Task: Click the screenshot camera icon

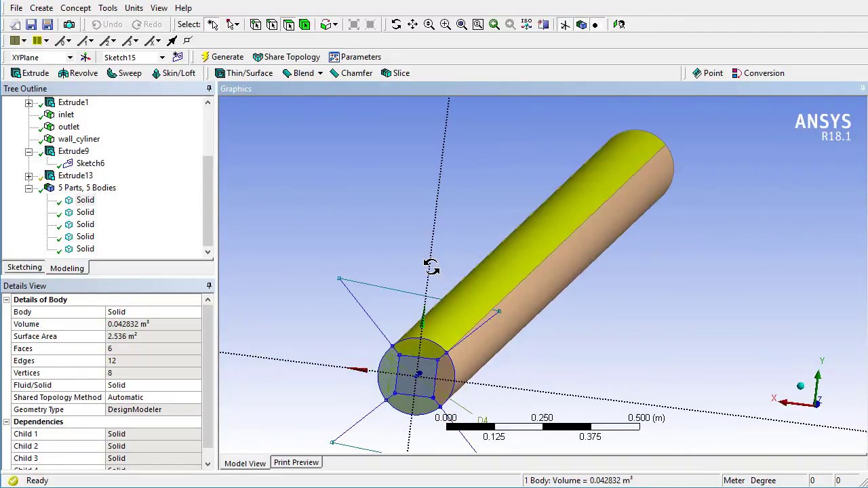Action: click(x=69, y=24)
